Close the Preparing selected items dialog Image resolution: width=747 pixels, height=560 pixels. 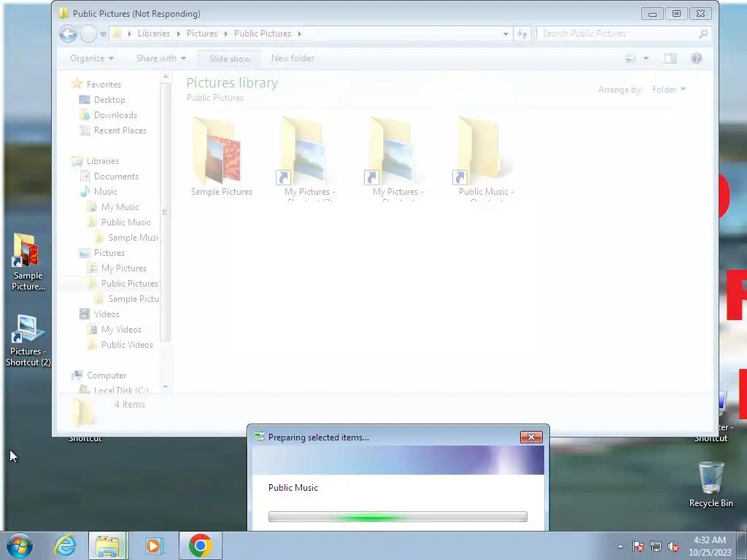[531, 437]
